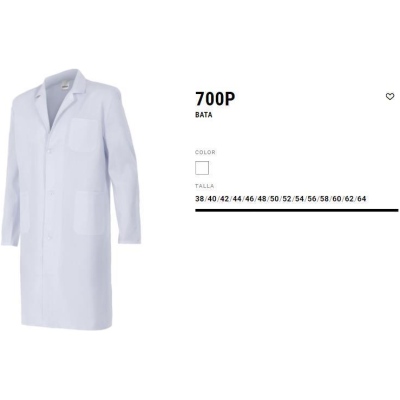Choose size 40
Image resolution: width=400 pixels, height=400 pixels.
[212, 199]
